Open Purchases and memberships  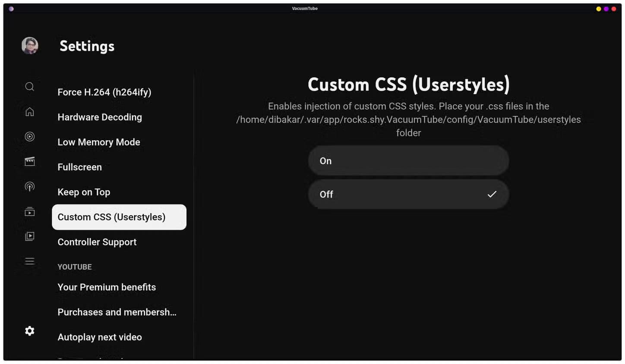(x=117, y=312)
